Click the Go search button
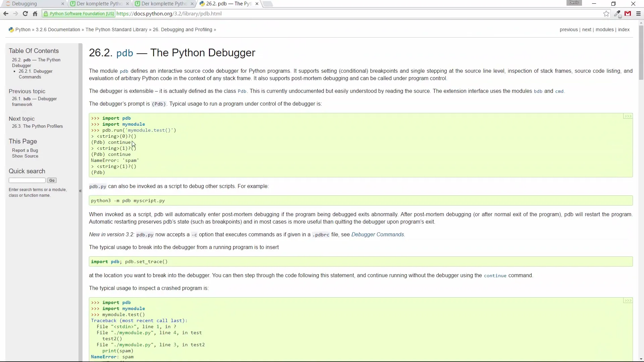This screenshot has width=644, height=362. coord(52,180)
